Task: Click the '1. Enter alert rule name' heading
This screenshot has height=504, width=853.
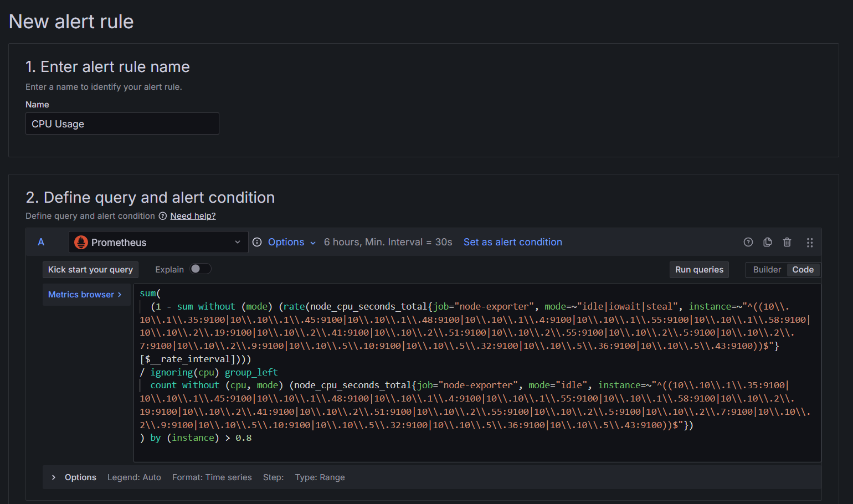Action: click(107, 67)
